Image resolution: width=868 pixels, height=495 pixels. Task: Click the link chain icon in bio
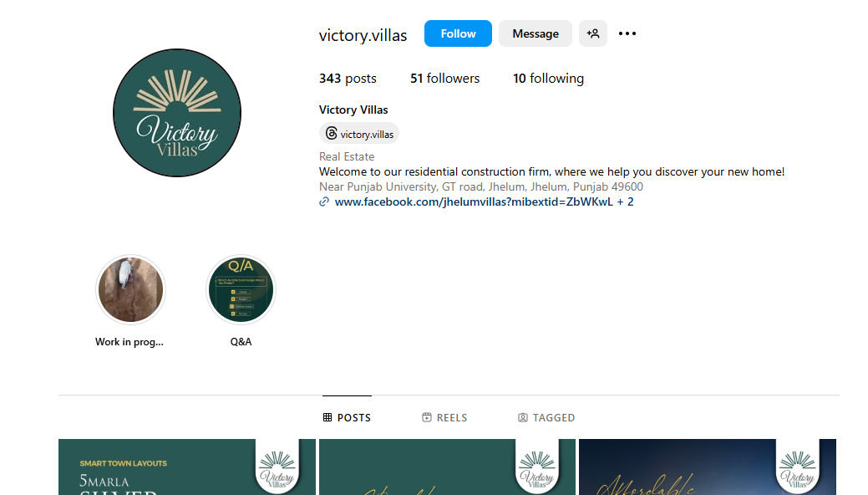coord(324,202)
